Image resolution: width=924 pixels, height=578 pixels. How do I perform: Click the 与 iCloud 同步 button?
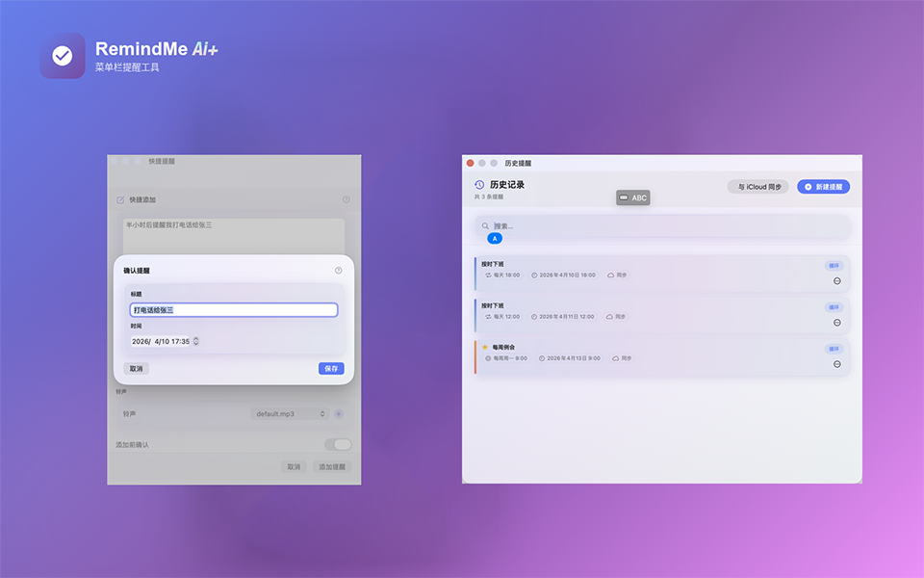click(x=757, y=187)
